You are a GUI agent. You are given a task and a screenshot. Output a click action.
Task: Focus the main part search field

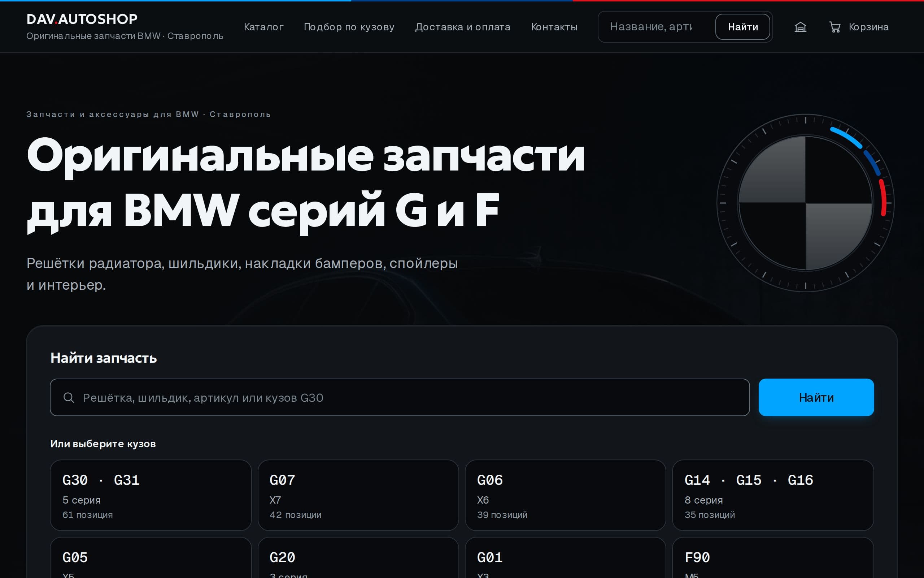pyautogui.click(x=400, y=398)
